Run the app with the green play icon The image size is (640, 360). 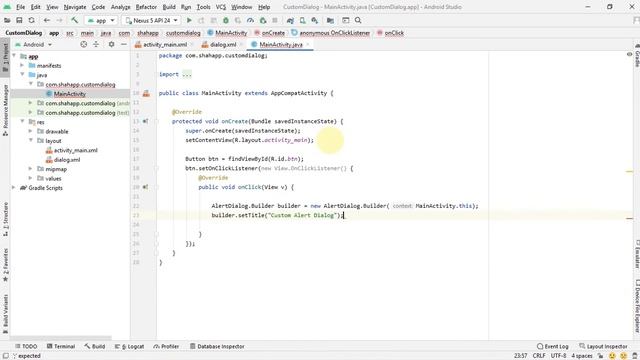click(189, 20)
